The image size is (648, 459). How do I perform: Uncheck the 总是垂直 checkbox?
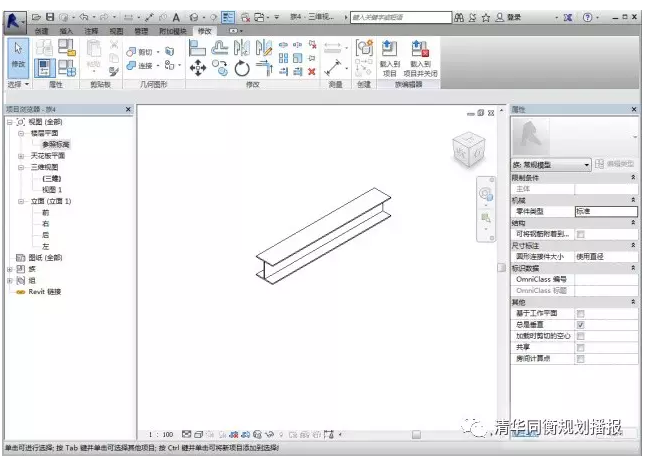click(580, 325)
